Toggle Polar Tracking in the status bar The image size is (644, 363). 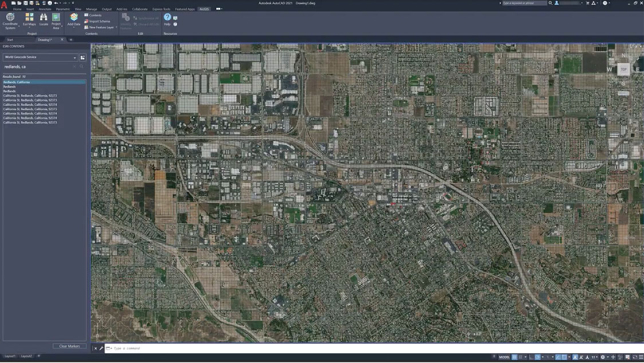538,357
